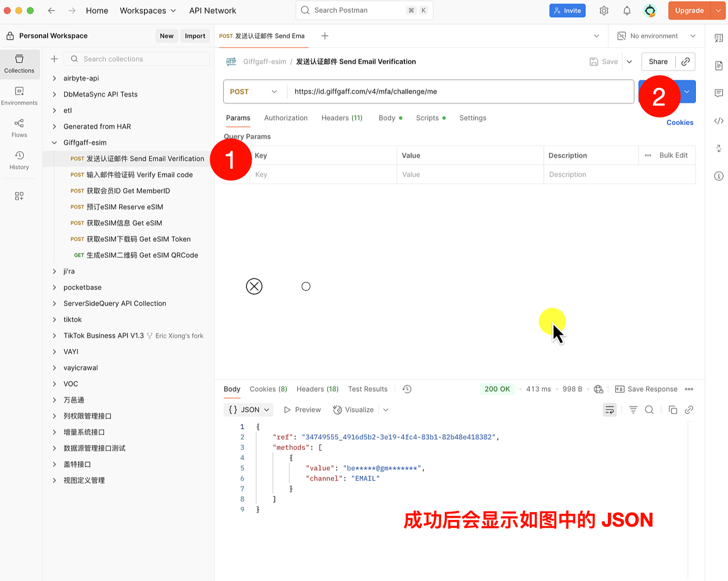The width and height of the screenshot is (728, 581).
Task: Click the Cookies link
Action: [x=680, y=123]
